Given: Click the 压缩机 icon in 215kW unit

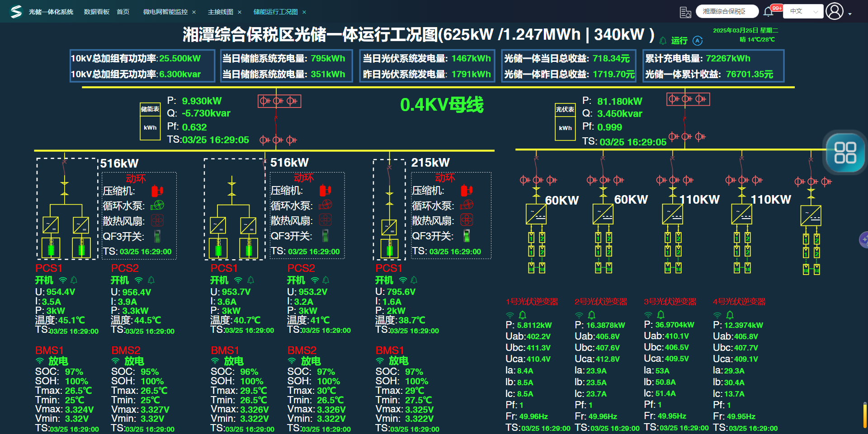Looking at the screenshot, I should [467, 191].
